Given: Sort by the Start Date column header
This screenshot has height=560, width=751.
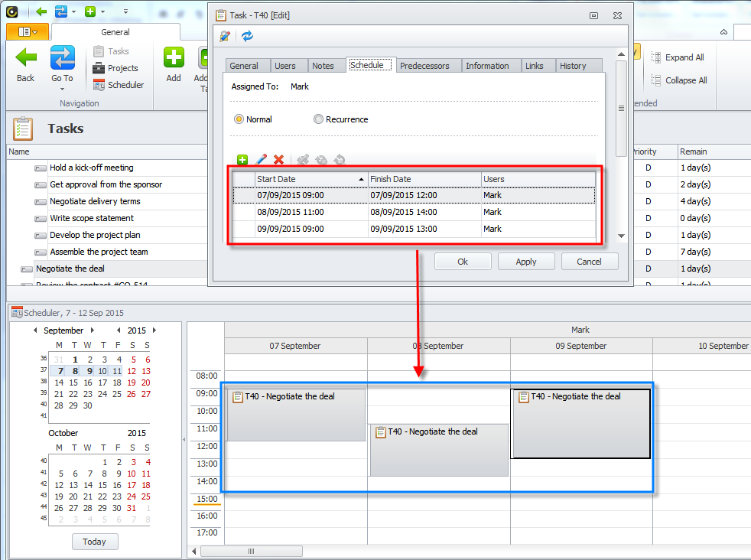Looking at the screenshot, I should pos(310,179).
